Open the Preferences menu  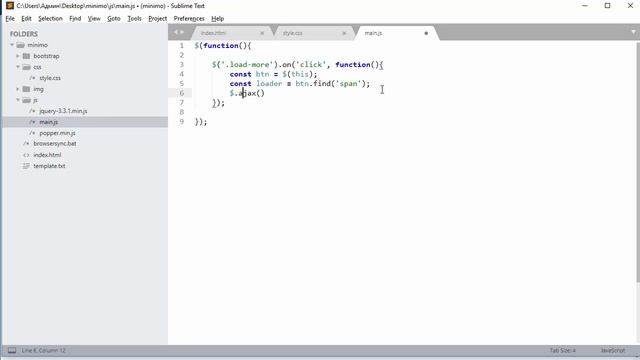(189, 18)
